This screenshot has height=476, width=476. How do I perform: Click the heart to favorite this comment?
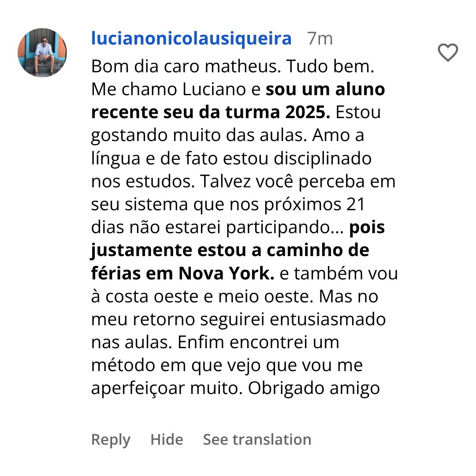(448, 53)
